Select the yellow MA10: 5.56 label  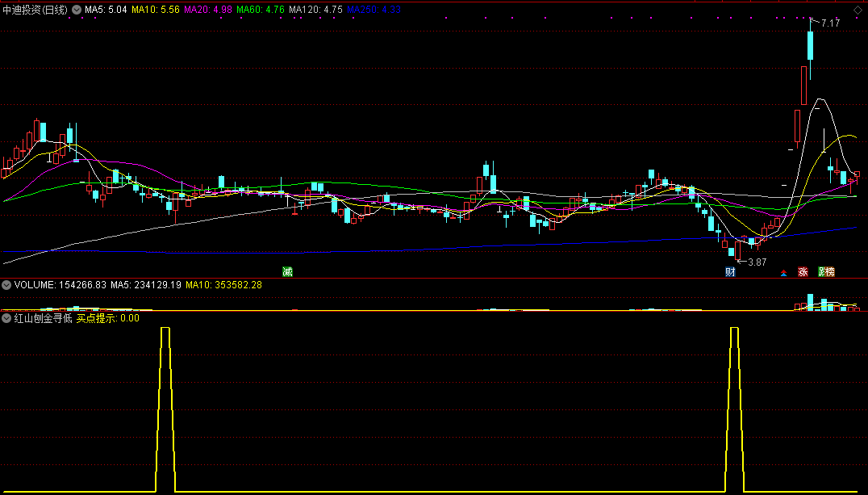[156, 10]
